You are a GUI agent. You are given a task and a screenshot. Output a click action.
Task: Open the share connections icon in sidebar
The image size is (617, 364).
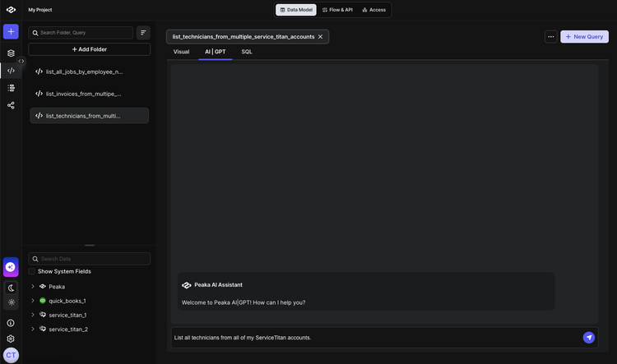tap(11, 105)
